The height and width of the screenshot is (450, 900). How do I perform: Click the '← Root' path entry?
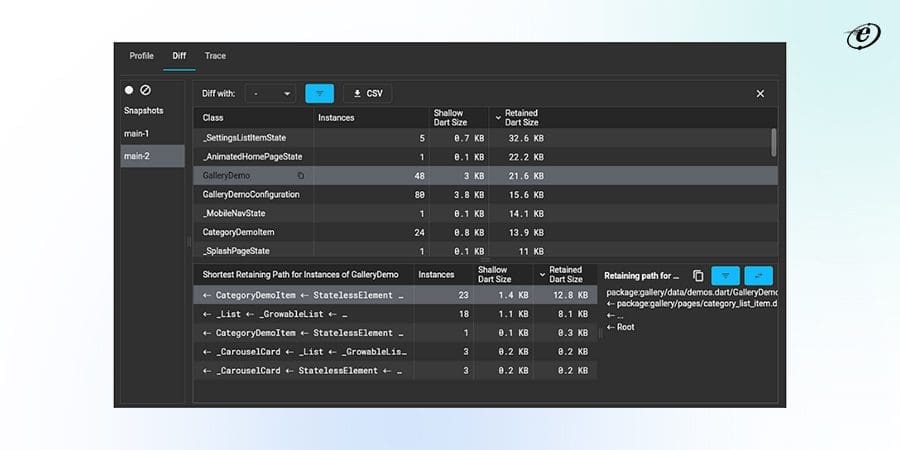coord(620,327)
